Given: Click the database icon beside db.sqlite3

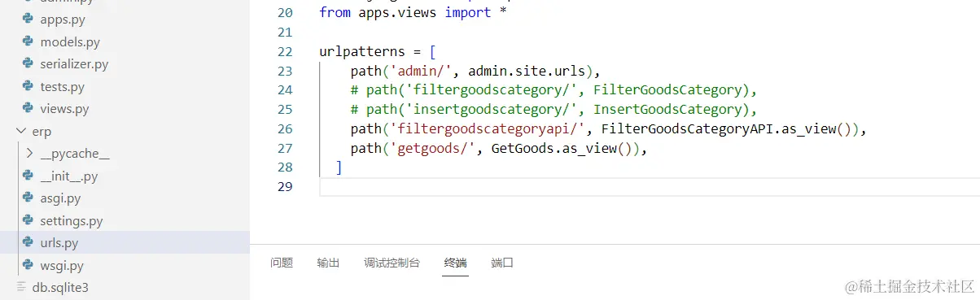Looking at the screenshot, I should 22,287.
